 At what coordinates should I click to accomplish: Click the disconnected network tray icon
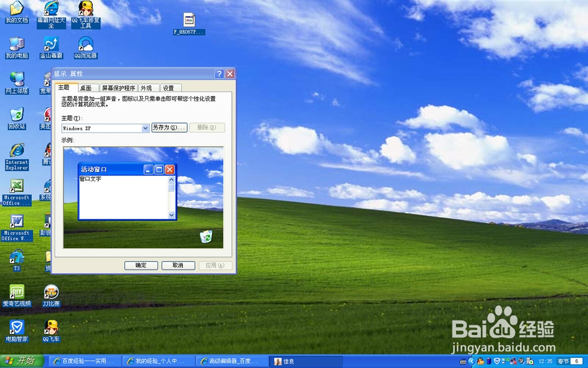click(x=514, y=362)
